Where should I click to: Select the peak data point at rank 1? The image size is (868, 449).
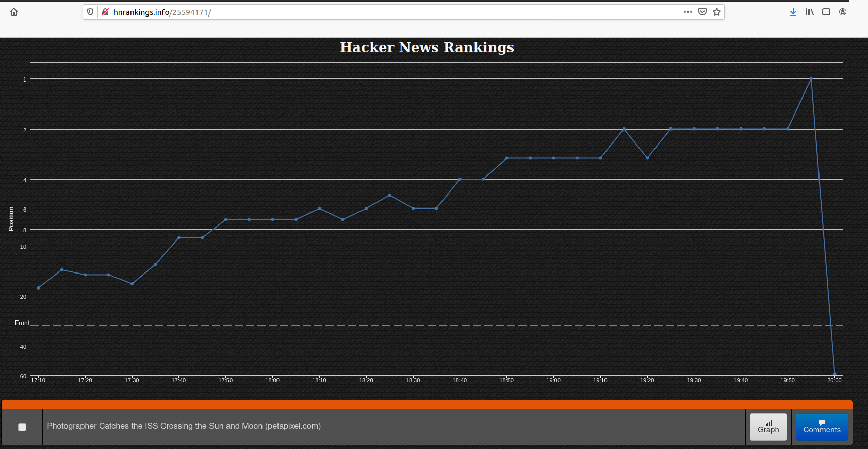(x=811, y=79)
